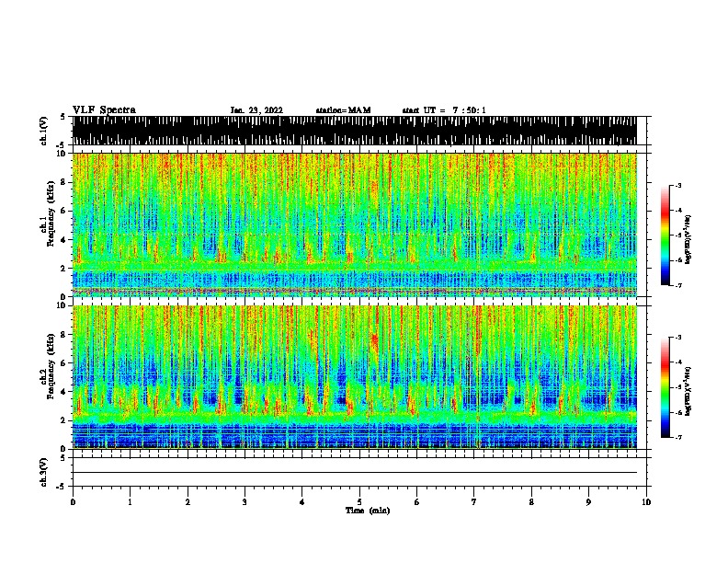Screen dimensions: 728x563
Task: Click time axis tick label "6"
Action: tap(417, 502)
